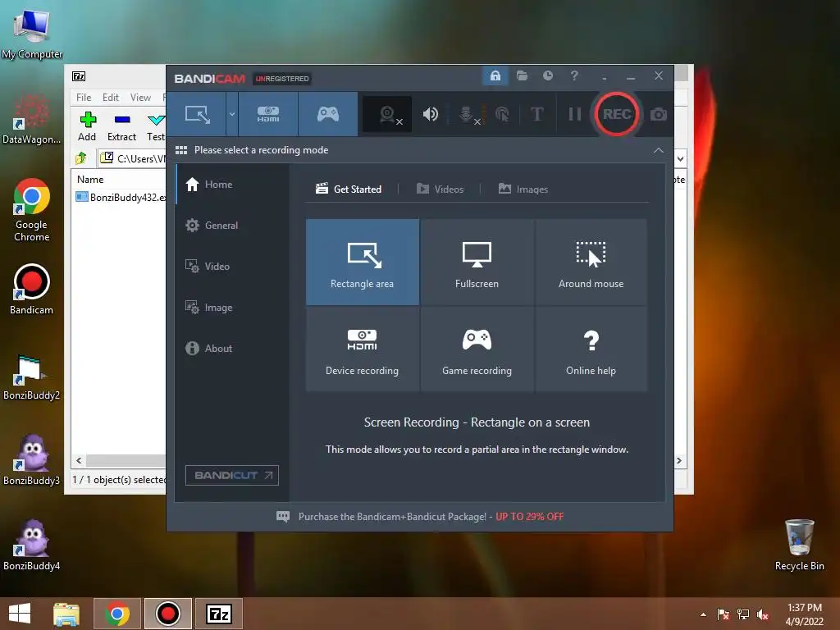Open the output folder icon in title bar
Screen dimensions: 840x630
click(x=522, y=75)
